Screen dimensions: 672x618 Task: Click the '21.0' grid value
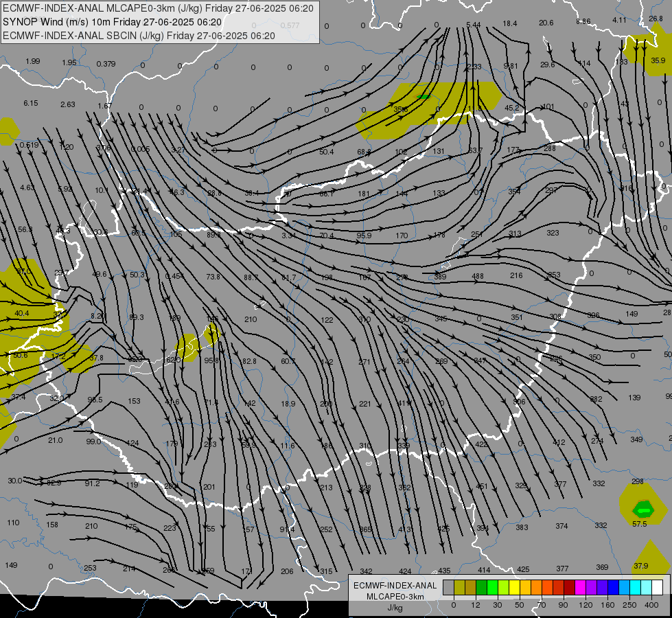[x=56, y=440]
